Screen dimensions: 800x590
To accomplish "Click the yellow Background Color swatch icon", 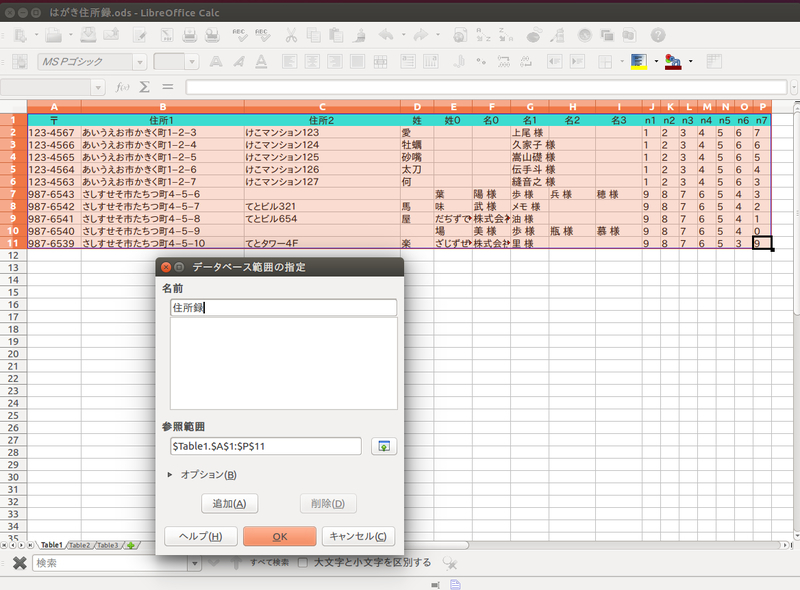I will pos(639,62).
